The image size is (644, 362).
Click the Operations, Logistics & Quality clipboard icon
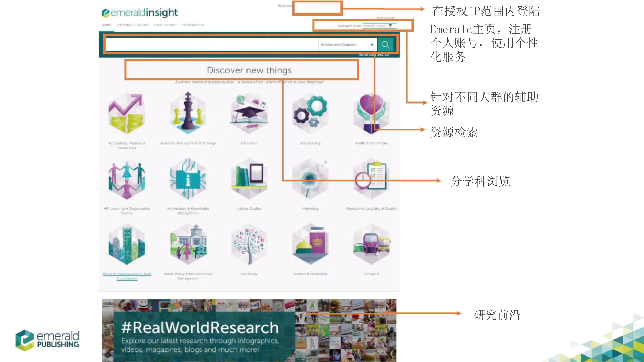[371, 179]
